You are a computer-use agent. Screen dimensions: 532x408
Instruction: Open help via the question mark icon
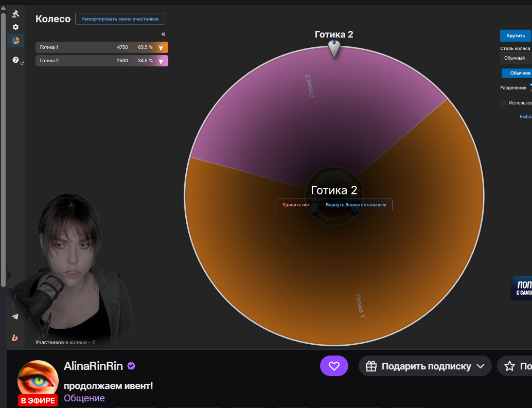pos(15,60)
